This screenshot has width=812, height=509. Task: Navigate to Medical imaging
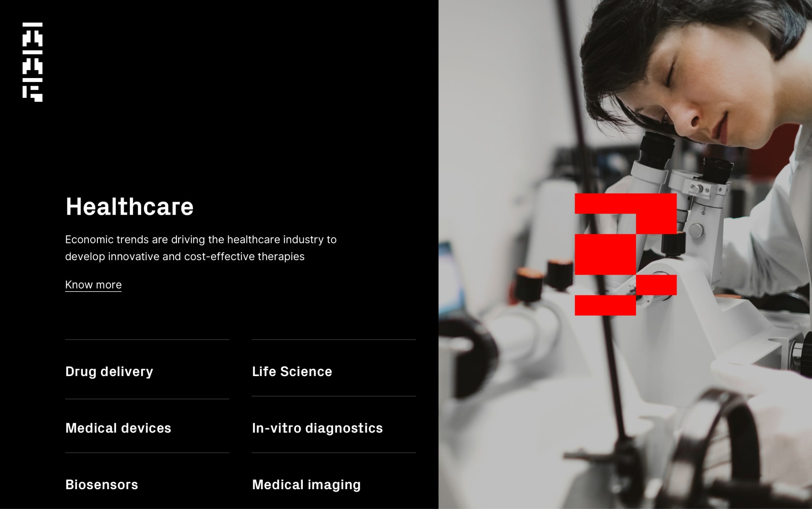coord(306,485)
